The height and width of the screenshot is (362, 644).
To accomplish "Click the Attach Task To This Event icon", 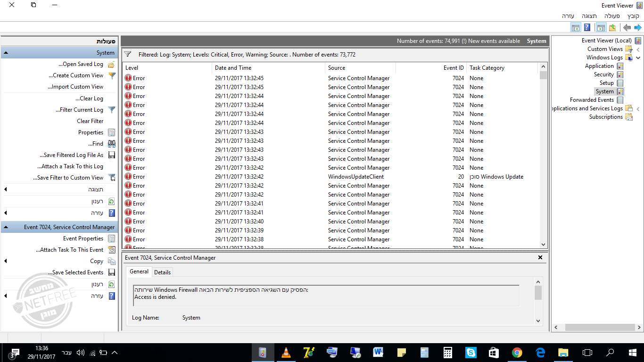I will click(111, 250).
